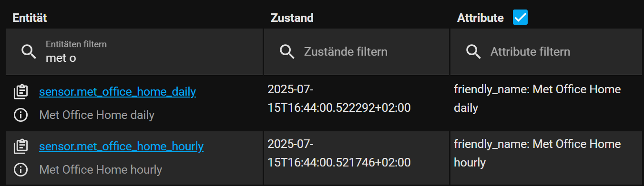Click the magnifier in the entity filter
Viewport: 644px width, 186px height.
(29, 52)
